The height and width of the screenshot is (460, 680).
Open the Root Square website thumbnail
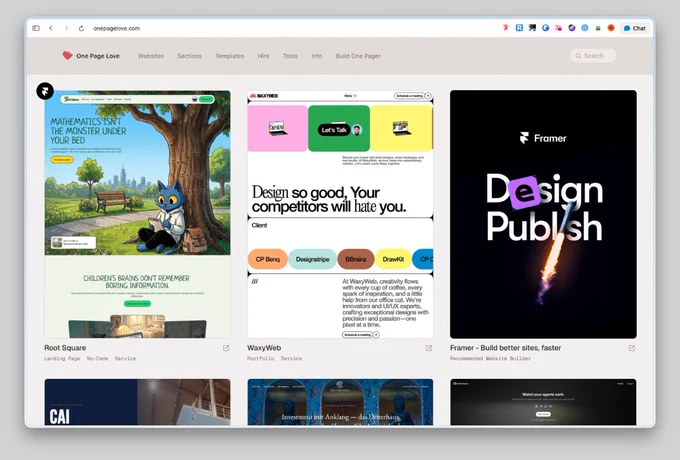tap(137, 214)
